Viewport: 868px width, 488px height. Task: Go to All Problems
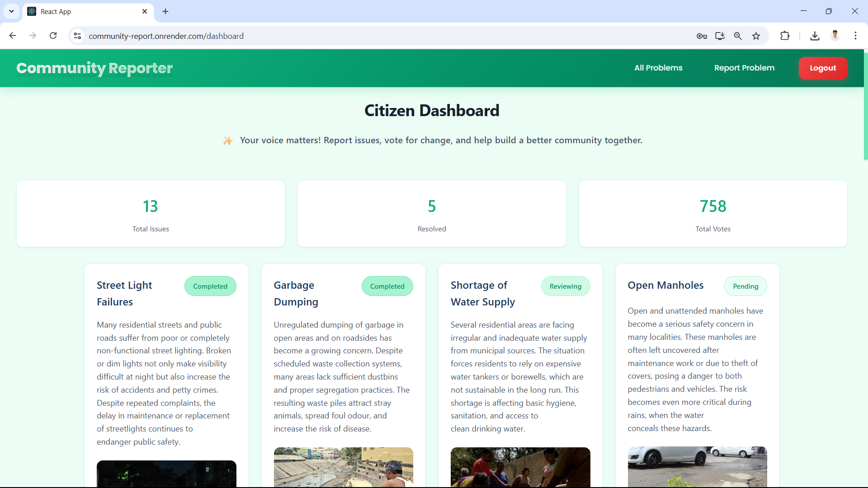(x=658, y=68)
